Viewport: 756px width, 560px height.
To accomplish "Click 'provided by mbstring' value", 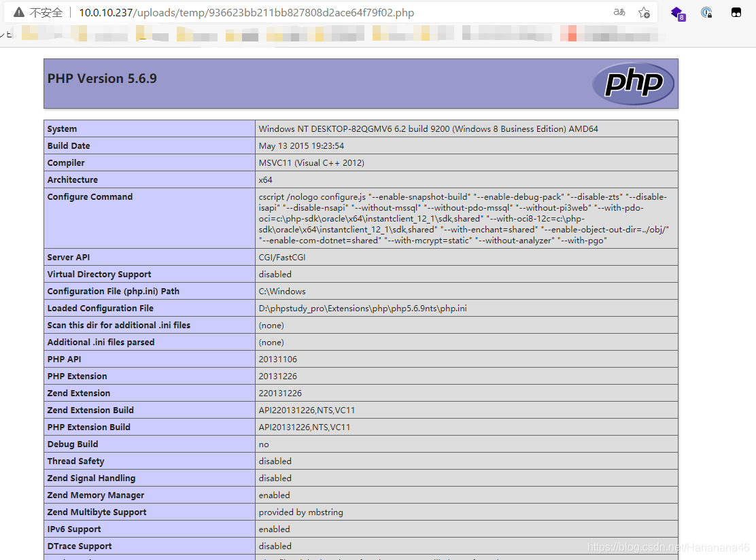I will (x=301, y=512).
